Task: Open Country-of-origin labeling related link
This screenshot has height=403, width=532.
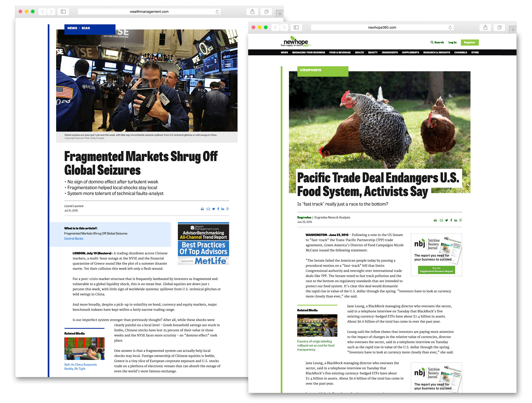Action: 316,346
